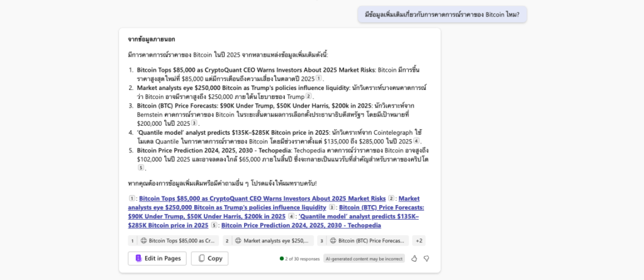Viewport: 644px width, 280px height.
Task: Copy the response with the Copy button
Action: 209,258
